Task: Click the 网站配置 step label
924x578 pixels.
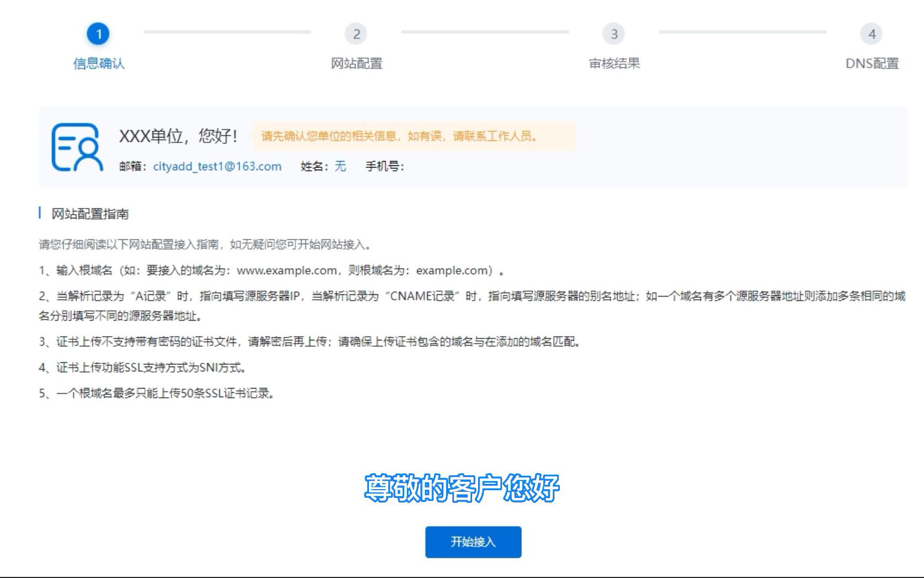Action: click(x=357, y=64)
